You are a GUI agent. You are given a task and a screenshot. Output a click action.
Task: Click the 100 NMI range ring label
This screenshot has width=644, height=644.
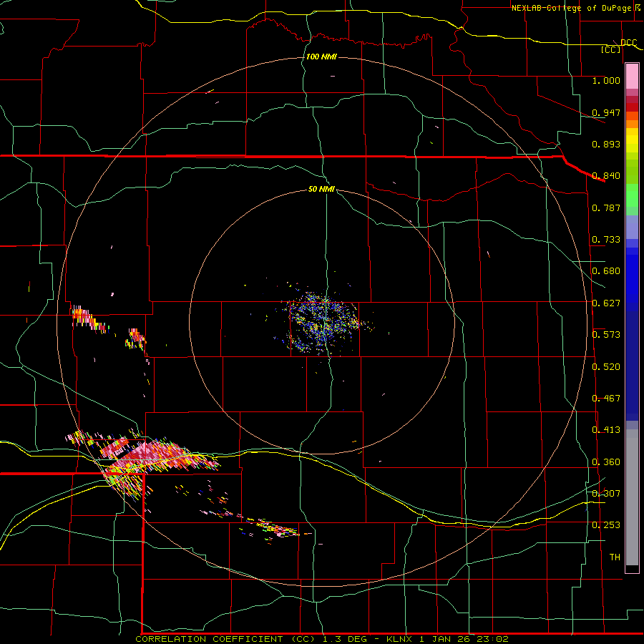[321, 57]
